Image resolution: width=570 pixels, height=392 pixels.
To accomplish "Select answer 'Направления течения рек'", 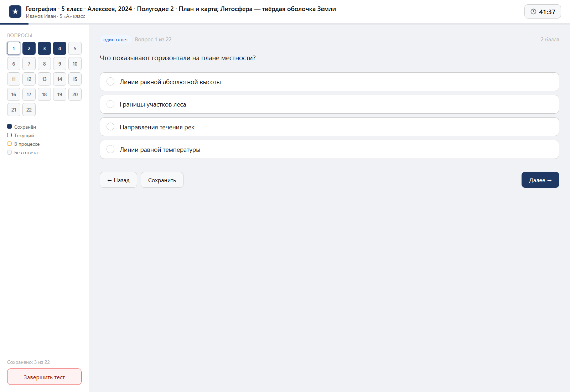I will pos(329,127).
